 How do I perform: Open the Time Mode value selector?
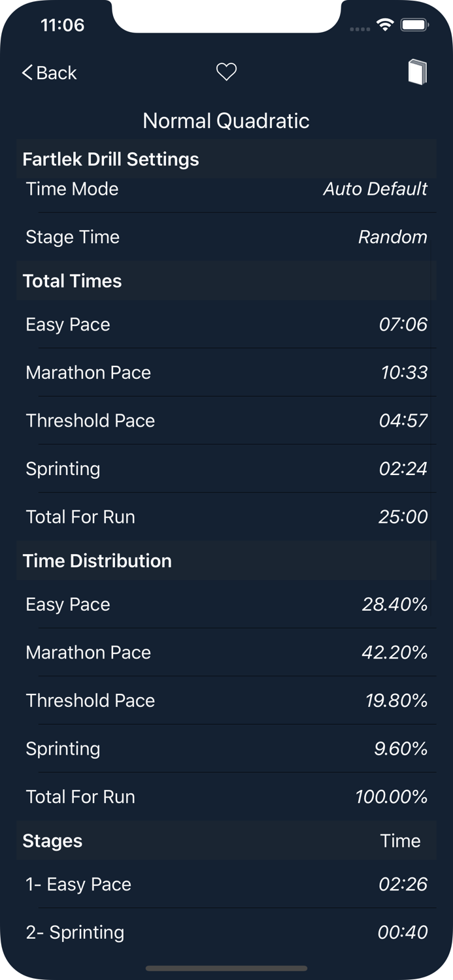click(x=375, y=189)
